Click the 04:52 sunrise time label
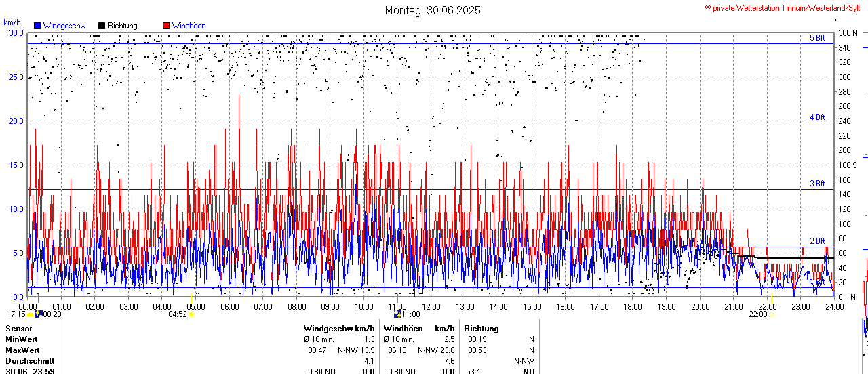The height and width of the screenshot is (374, 868). (178, 314)
